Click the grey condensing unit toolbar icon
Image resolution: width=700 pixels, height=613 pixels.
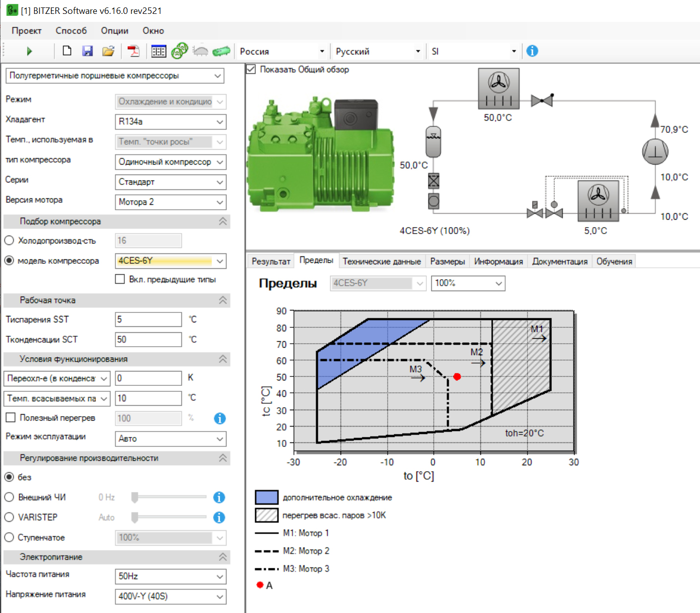[200, 51]
